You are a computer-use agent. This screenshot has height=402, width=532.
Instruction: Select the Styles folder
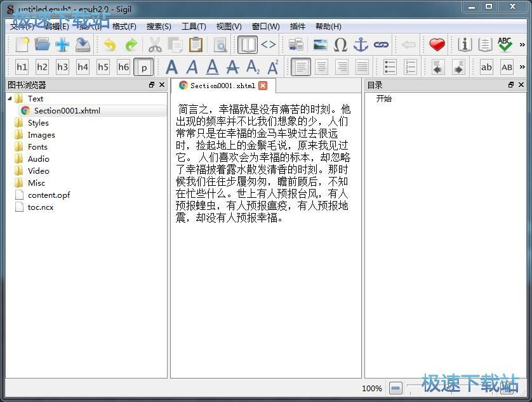coord(38,123)
